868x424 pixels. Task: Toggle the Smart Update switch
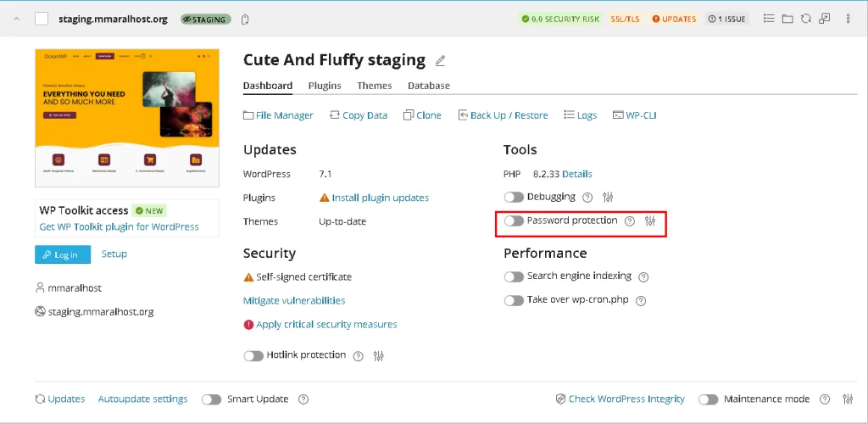(x=211, y=399)
